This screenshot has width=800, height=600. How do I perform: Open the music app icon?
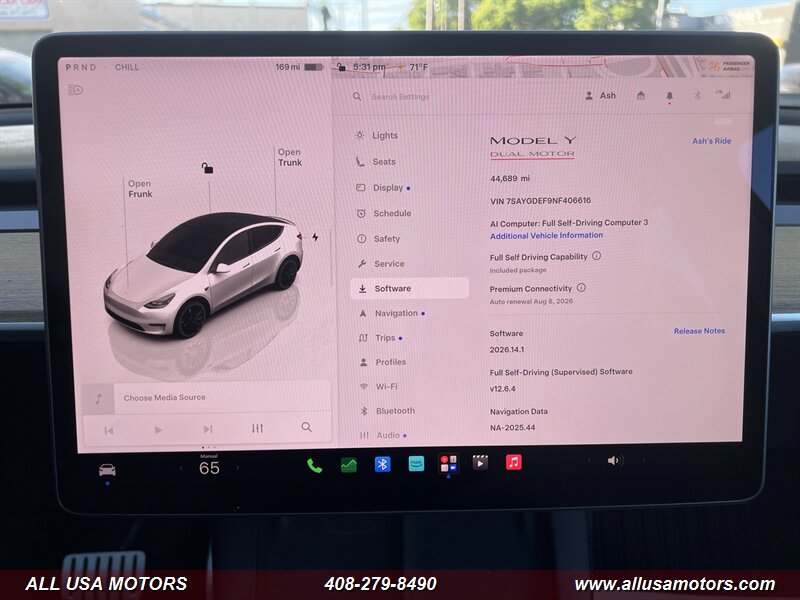(513, 462)
